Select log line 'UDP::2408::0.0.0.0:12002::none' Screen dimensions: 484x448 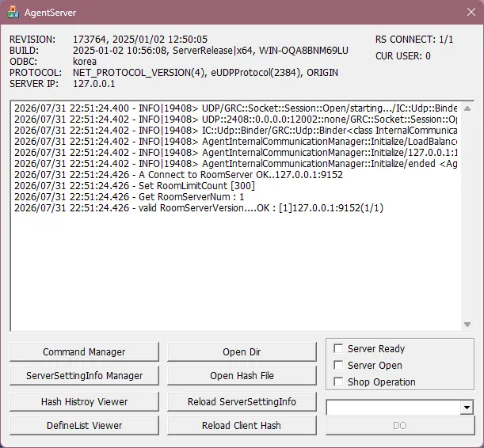(236, 120)
